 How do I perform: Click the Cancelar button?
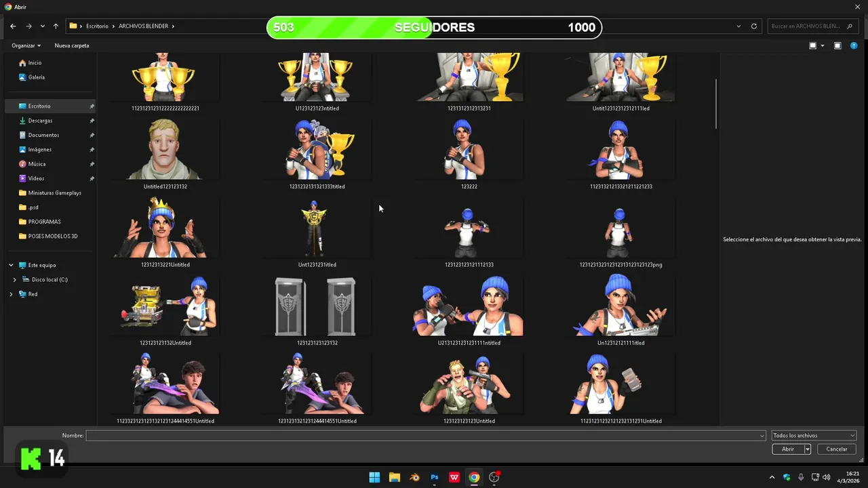(837, 449)
